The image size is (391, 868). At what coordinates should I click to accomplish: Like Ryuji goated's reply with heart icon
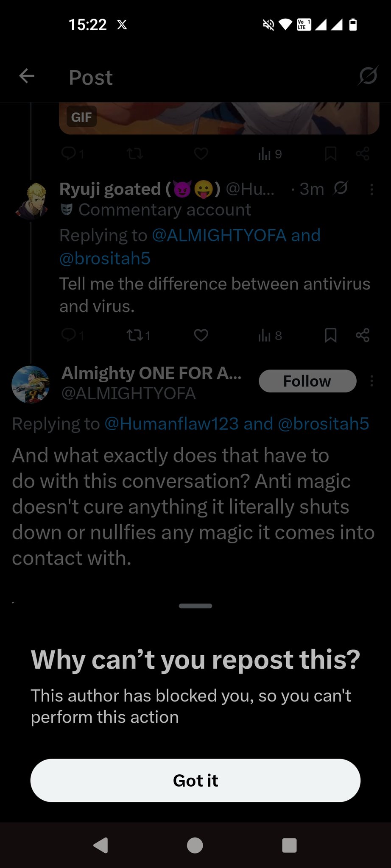(x=201, y=336)
